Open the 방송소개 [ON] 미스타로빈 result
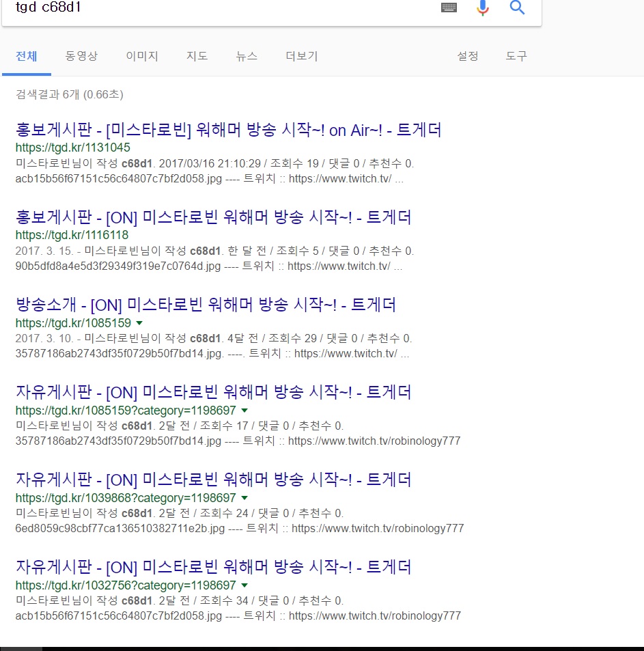The height and width of the screenshot is (651, 644). point(206,305)
